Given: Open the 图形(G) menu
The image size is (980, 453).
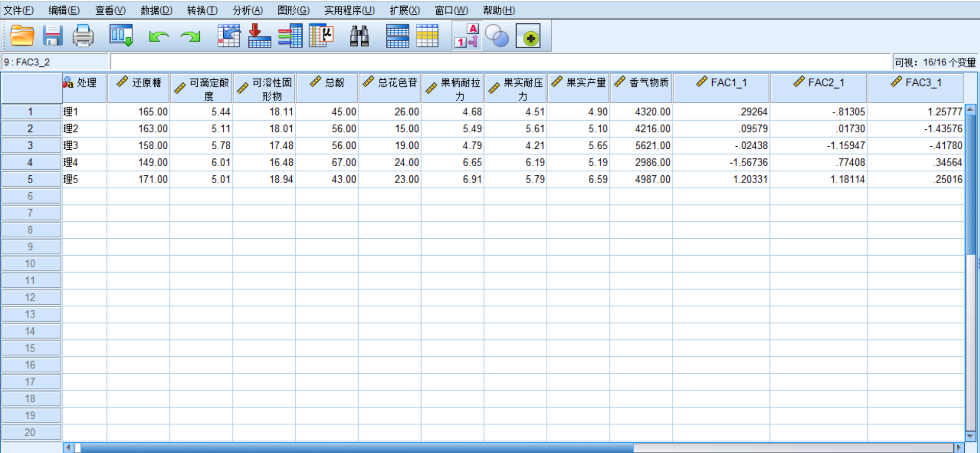Looking at the screenshot, I should pyautogui.click(x=293, y=10).
